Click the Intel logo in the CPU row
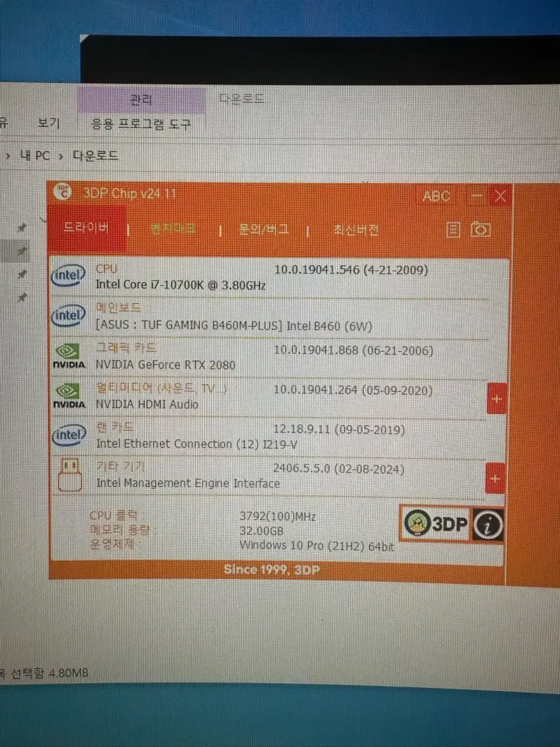The height and width of the screenshot is (747, 560). [x=69, y=276]
